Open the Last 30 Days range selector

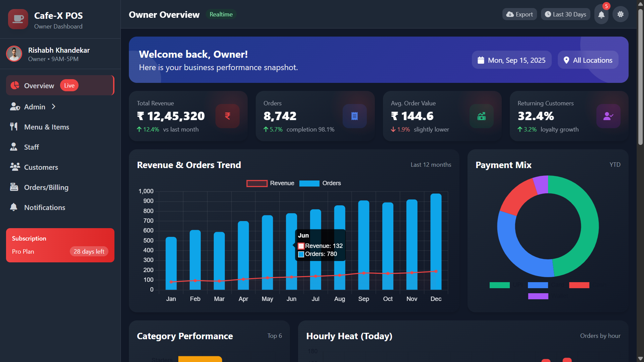click(x=565, y=14)
